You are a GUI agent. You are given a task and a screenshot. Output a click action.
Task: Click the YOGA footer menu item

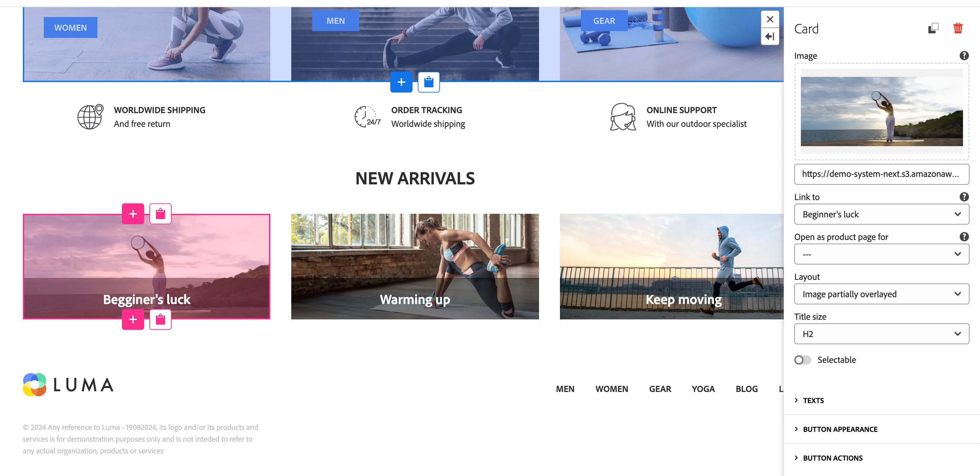tap(703, 389)
